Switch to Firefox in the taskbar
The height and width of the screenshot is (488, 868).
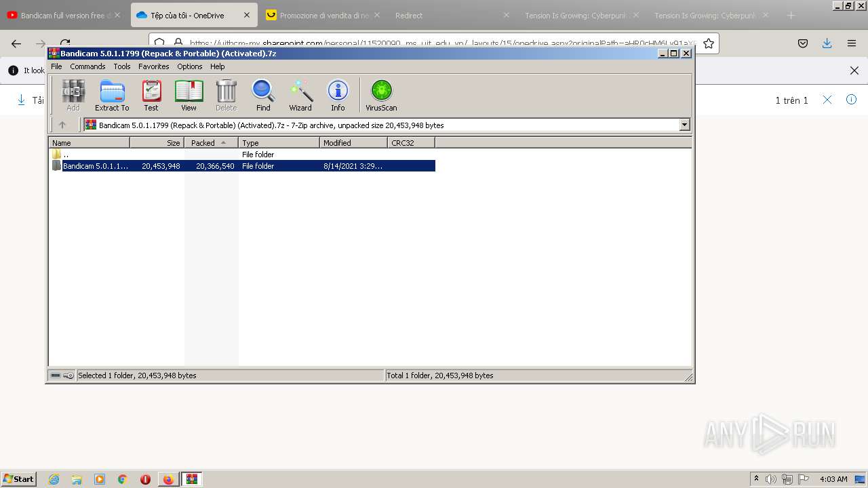(x=168, y=479)
